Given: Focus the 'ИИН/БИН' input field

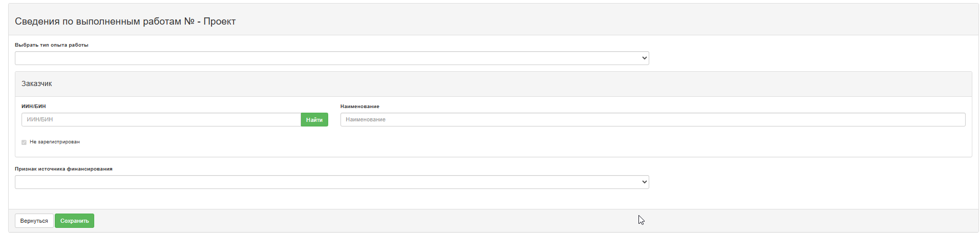Looking at the screenshot, I should [161, 119].
